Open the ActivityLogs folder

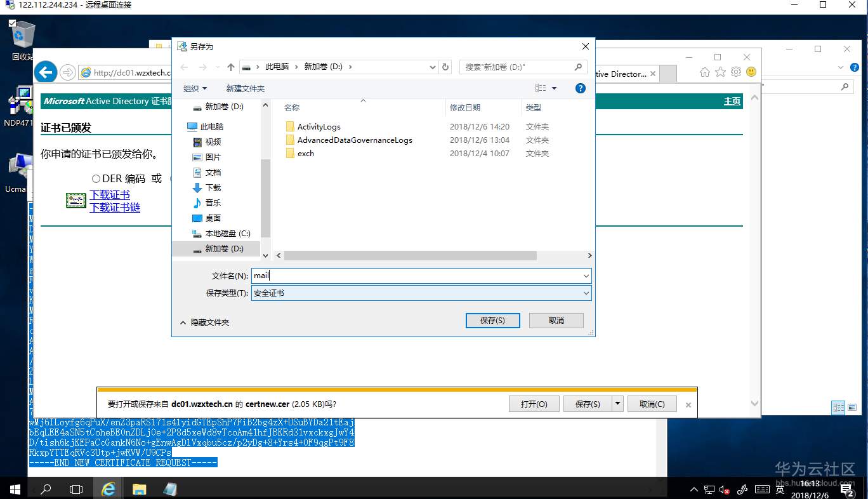click(x=319, y=126)
